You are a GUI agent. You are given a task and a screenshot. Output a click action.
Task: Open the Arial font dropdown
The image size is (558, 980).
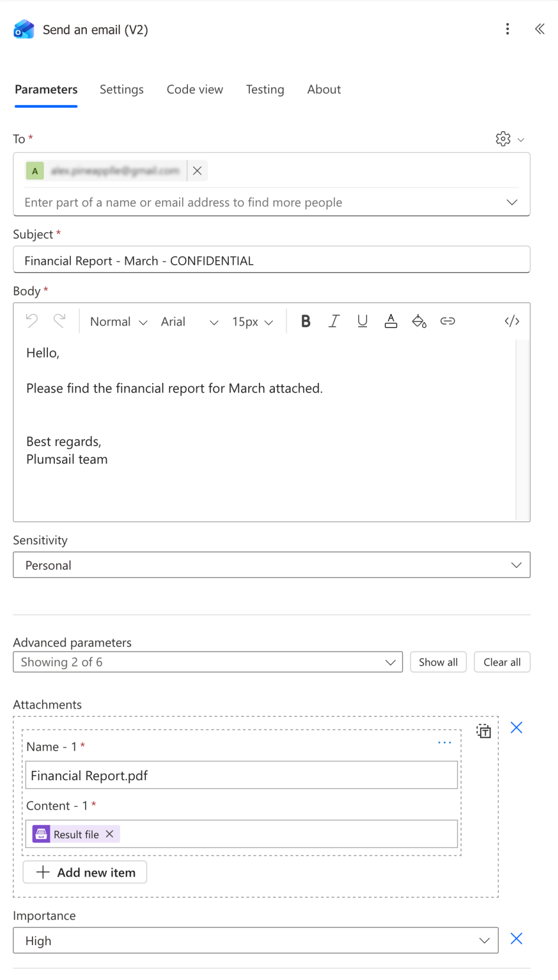point(190,322)
